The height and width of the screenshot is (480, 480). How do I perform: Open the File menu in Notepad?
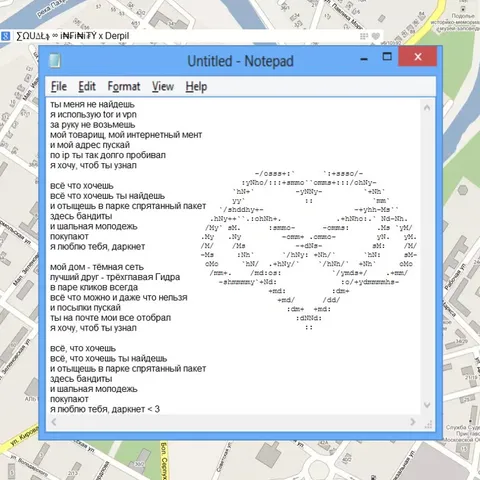point(59,87)
